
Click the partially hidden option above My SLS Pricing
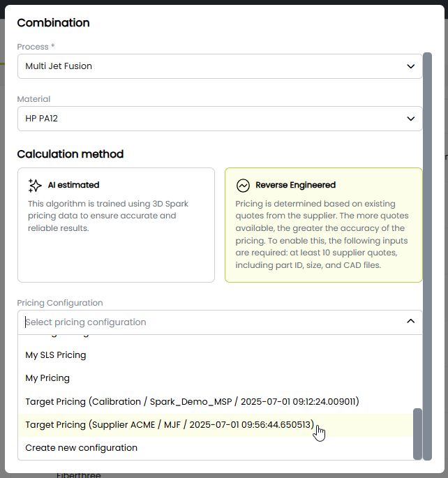56,338
